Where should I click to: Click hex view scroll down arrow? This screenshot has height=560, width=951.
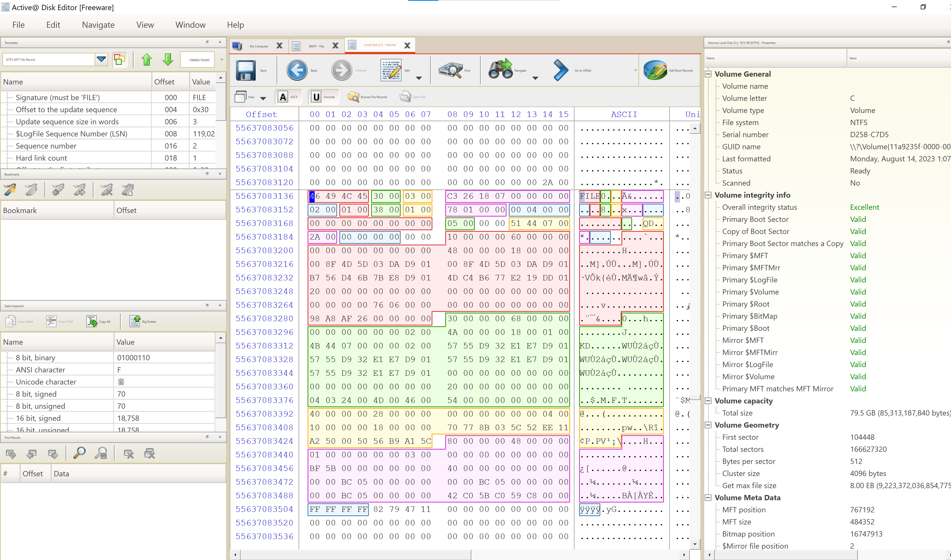[x=695, y=544]
